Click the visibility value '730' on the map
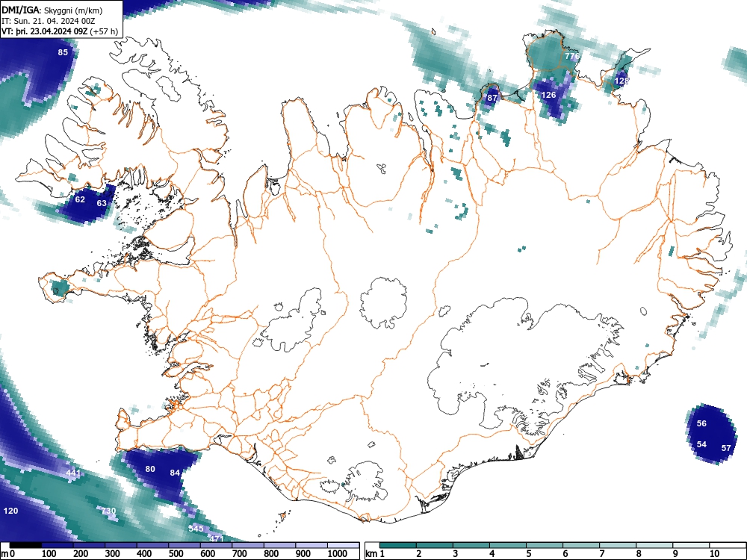The height and width of the screenshot is (560, 747). pyautogui.click(x=108, y=511)
